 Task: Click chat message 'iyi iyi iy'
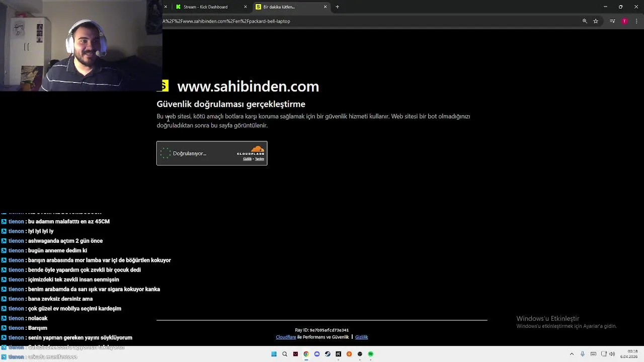pos(40,231)
